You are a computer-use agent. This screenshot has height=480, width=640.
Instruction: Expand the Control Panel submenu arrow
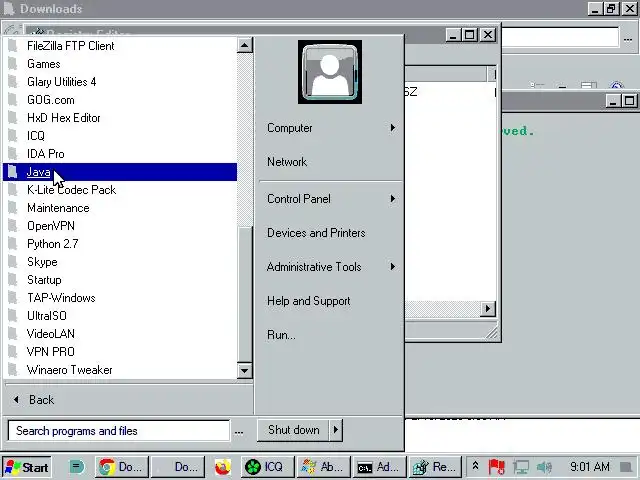[x=393, y=199]
